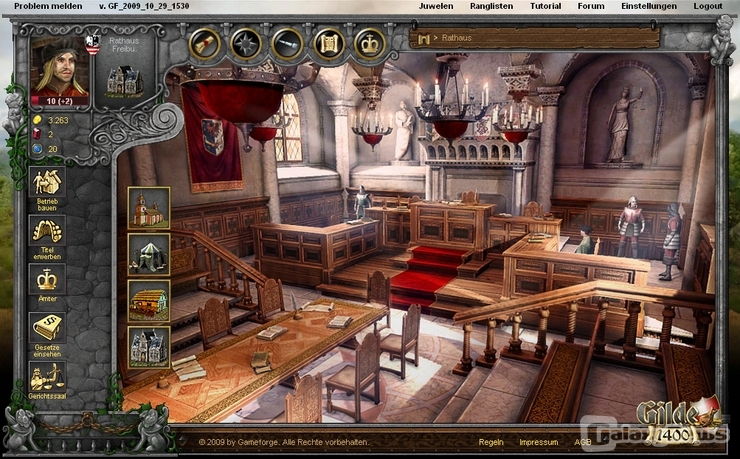740x459 pixels.
Task: Open Einstellungen in top menu
Action: pyautogui.click(x=649, y=6)
